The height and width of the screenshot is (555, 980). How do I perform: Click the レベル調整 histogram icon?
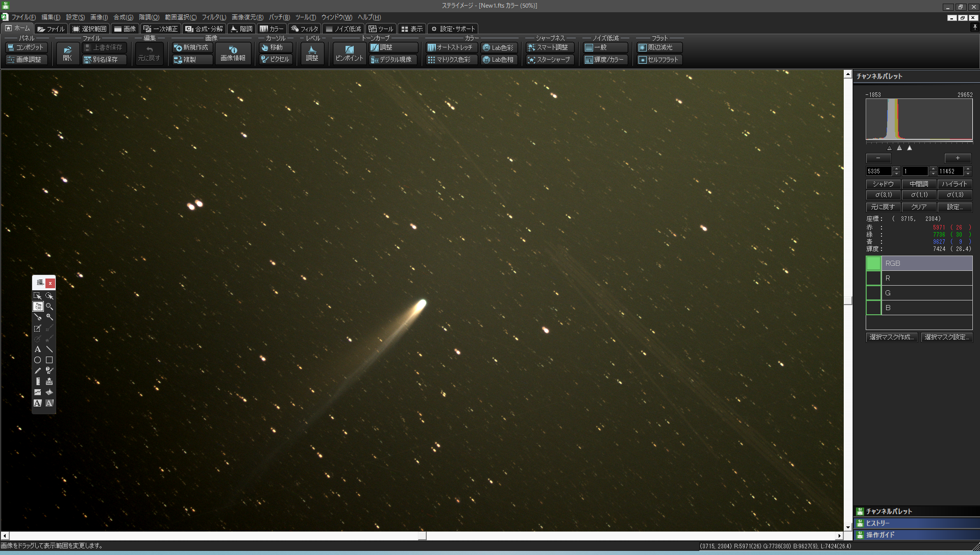coord(312,53)
